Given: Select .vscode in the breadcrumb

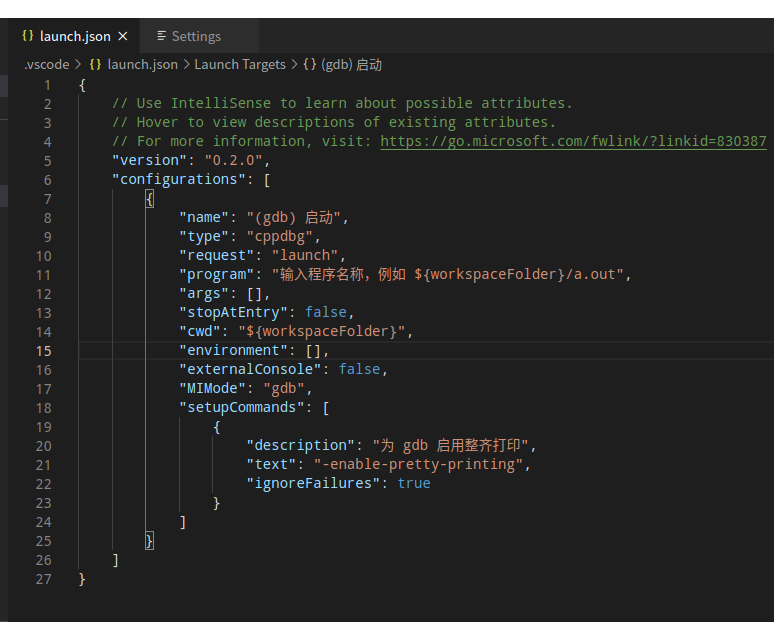Looking at the screenshot, I should coord(47,65).
